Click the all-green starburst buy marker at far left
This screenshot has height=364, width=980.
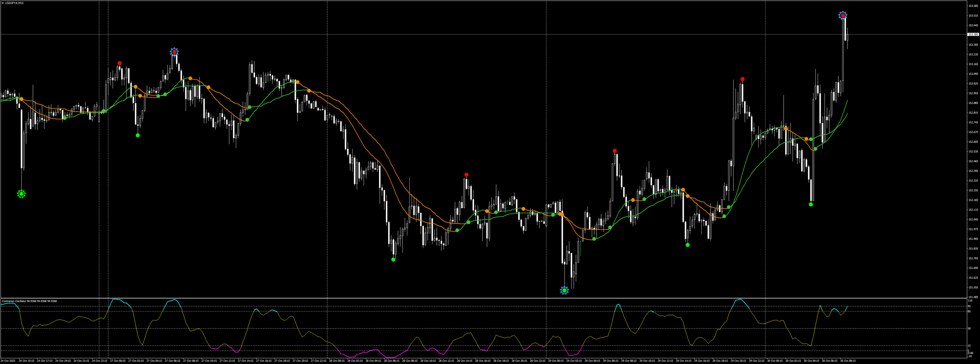click(21, 194)
